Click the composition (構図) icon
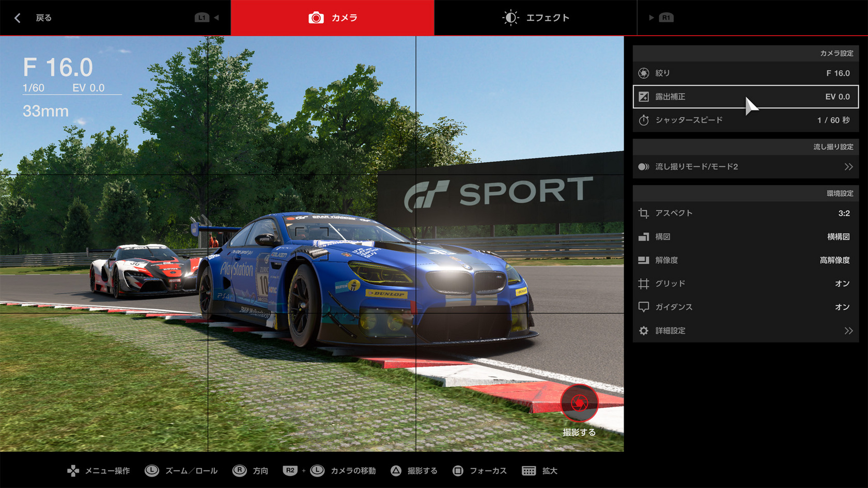The image size is (868, 488). 643,237
